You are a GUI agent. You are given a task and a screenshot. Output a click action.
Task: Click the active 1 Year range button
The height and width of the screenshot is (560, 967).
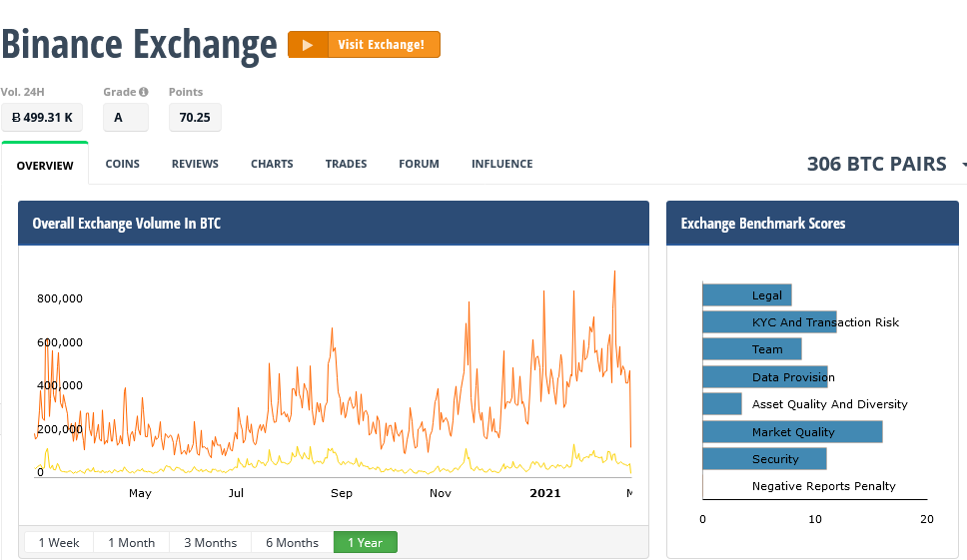365,543
